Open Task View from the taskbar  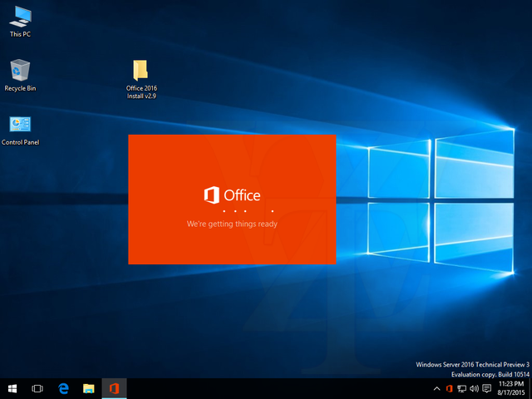tap(37, 388)
